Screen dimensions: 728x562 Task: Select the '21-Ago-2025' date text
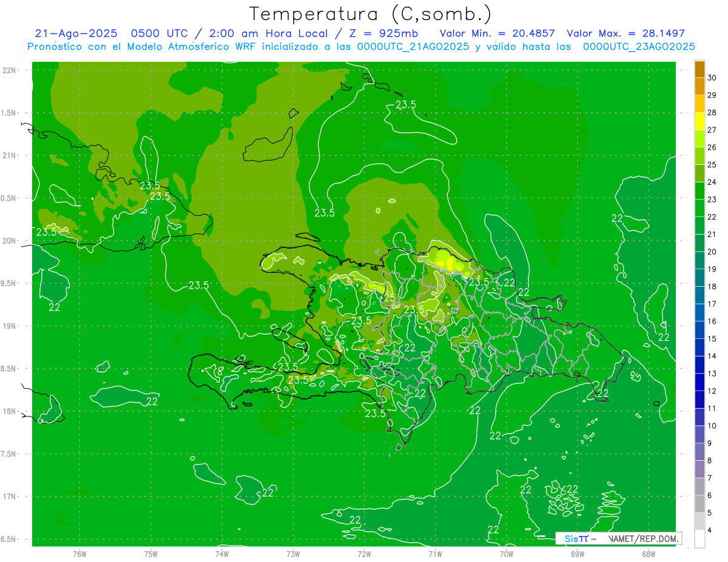click(76, 33)
